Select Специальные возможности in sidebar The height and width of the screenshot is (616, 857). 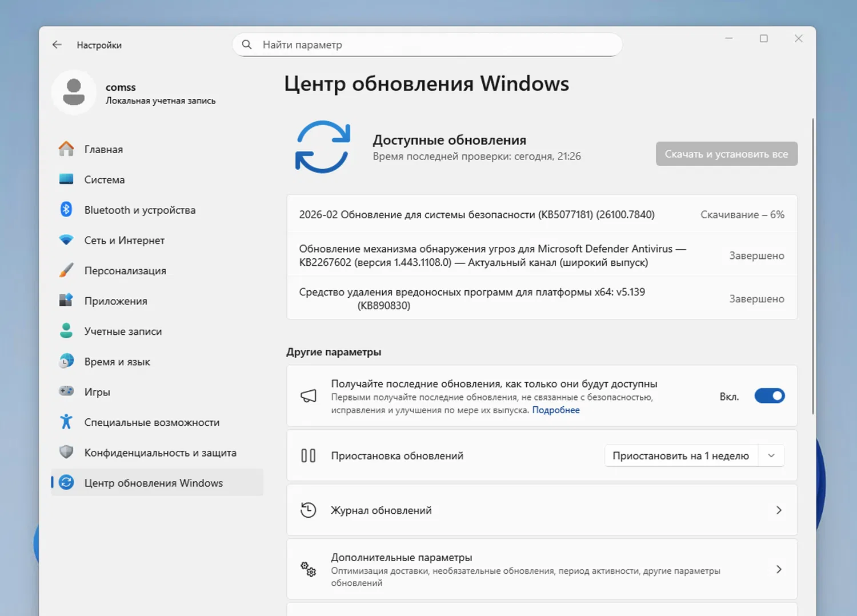tap(157, 422)
